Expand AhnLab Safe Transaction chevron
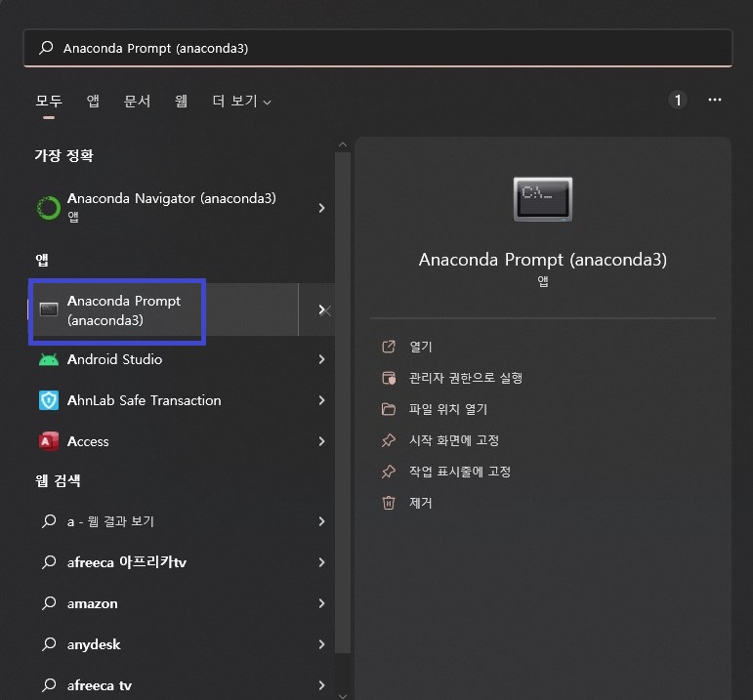Image resolution: width=753 pixels, height=700 pixels. pos(321,400)
